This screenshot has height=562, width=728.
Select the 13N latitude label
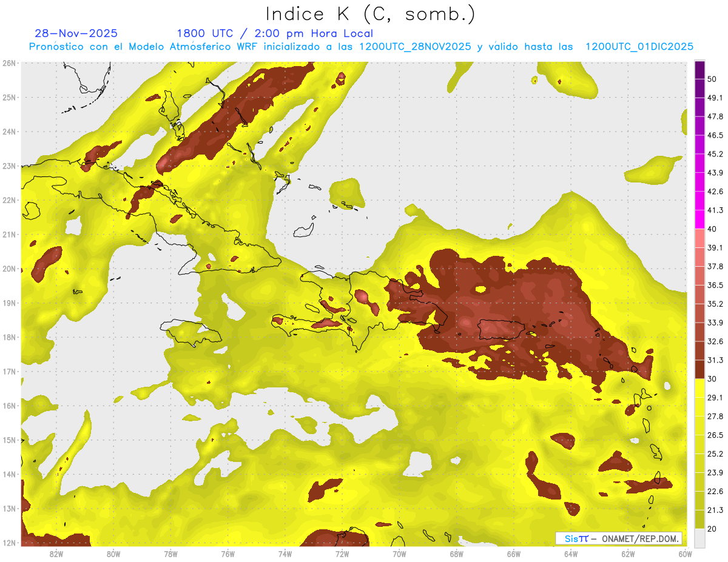[9, 509]
